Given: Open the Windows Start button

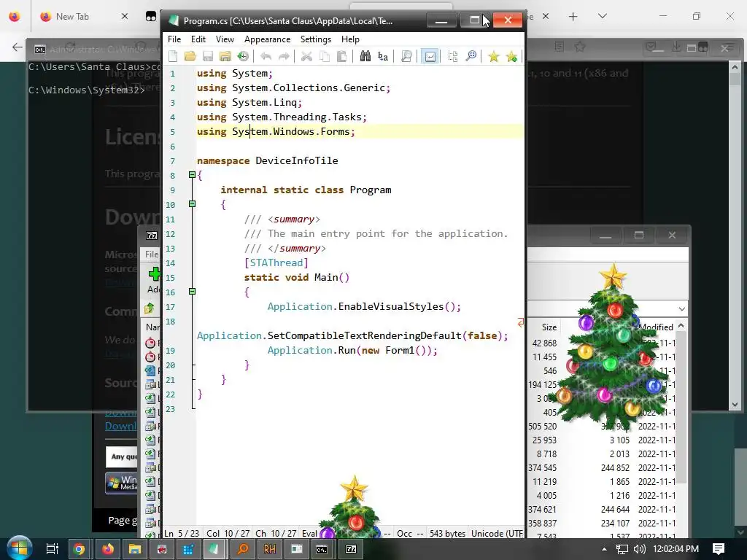Looking at the screenshot, I should (x=19, y=548).
